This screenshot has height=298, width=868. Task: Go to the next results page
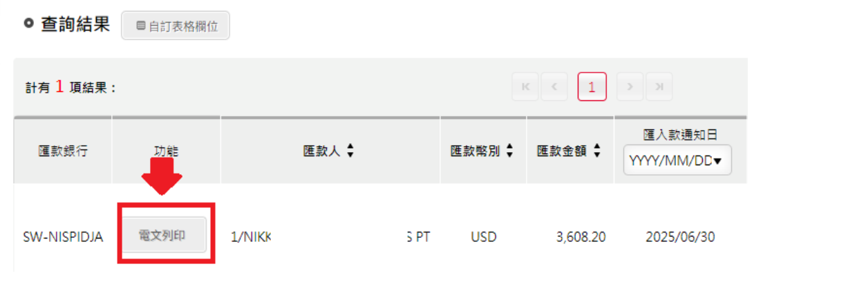coord(630,87)
